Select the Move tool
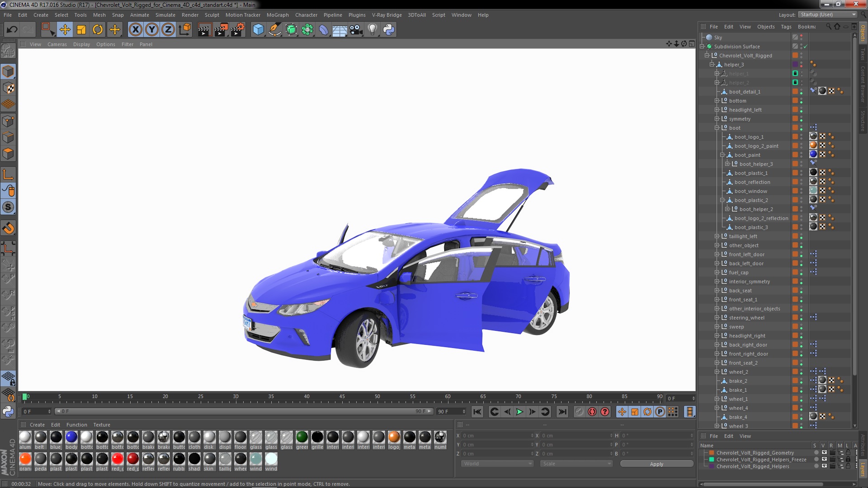This screenshot has height=488, width=868. pos(65,30)
